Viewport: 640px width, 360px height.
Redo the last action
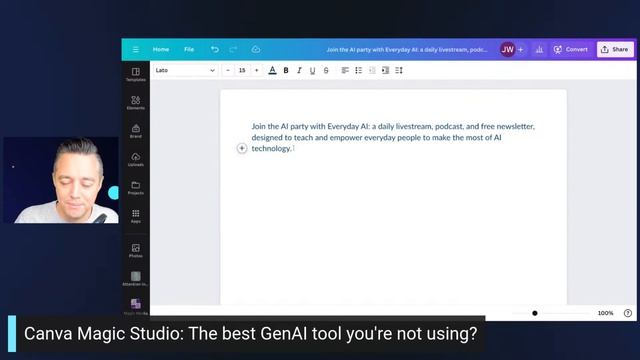coord(233,49)
